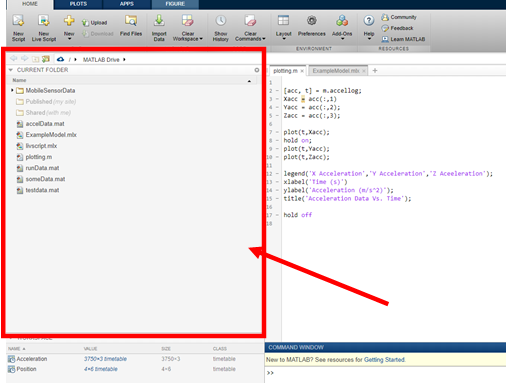Open Clear Commands dropdown
The image size is (506, 383).
250,28
